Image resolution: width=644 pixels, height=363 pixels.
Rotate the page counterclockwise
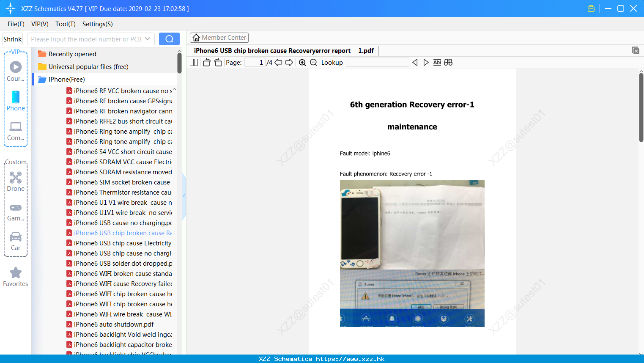pyautogui.click(x=206, y=63)
